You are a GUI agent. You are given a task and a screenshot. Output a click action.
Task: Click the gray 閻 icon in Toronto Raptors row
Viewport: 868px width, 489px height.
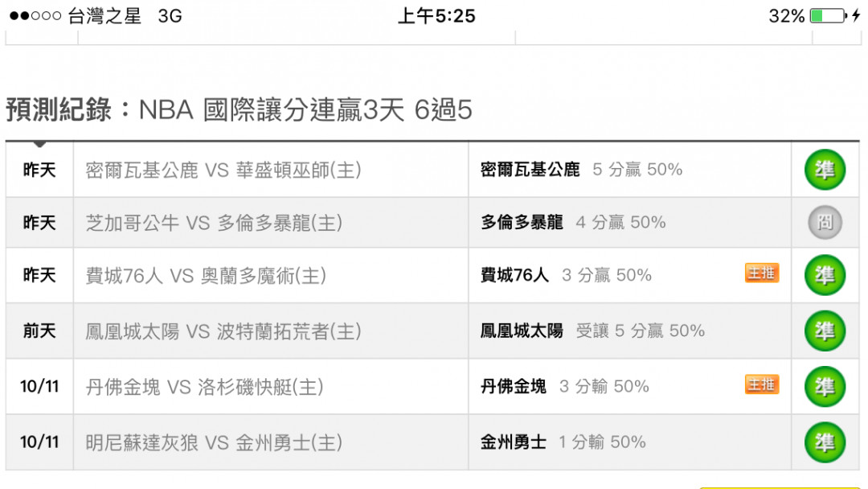[x=825, y=223]
